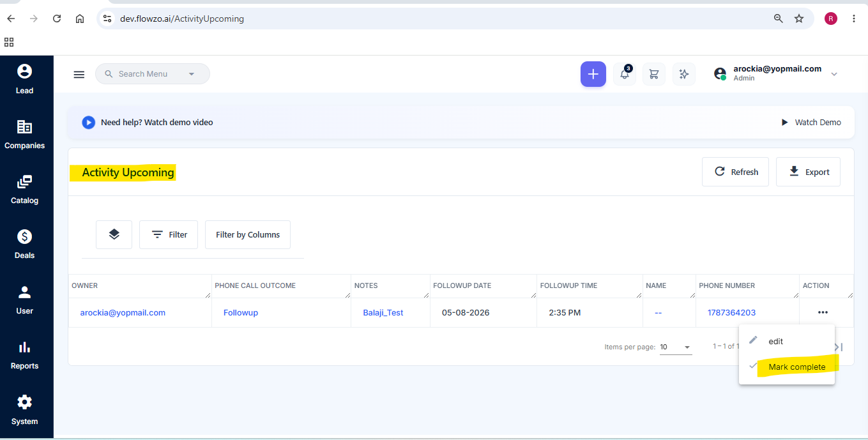This screenshot has height=440, width=868.
Task: Sort by PHONE CALL OUTCOME column header
Action: coord(255,285)
